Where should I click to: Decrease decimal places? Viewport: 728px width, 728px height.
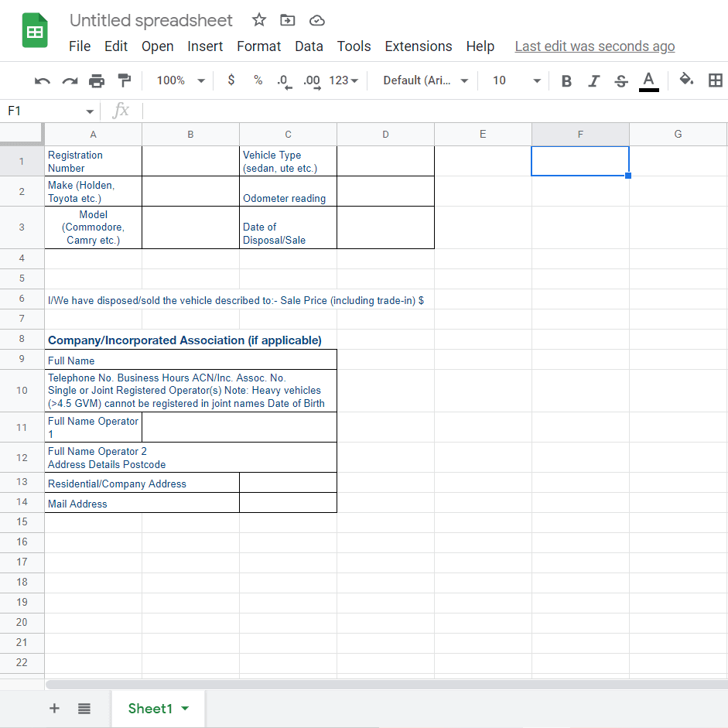[x=285, y=80]
